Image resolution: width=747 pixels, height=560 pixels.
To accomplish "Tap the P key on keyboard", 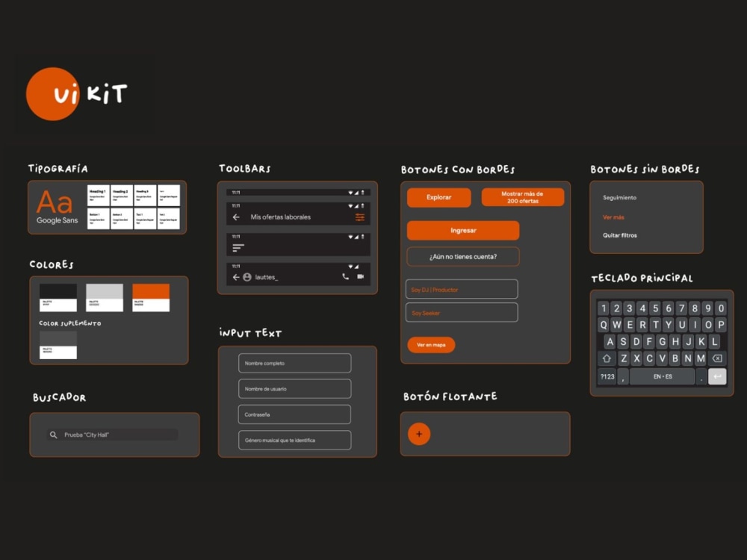I will coord(721,325).
